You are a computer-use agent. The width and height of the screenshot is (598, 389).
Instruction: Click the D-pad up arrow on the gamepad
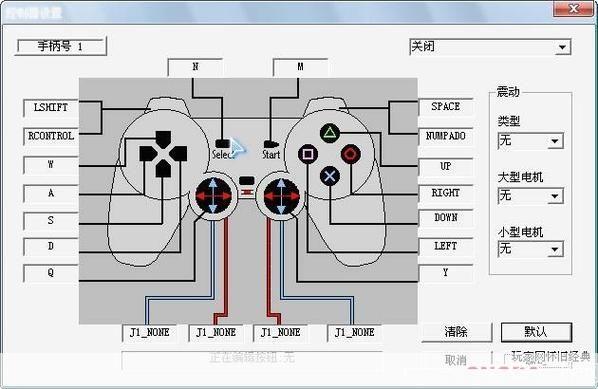click(x=163, y=139)
